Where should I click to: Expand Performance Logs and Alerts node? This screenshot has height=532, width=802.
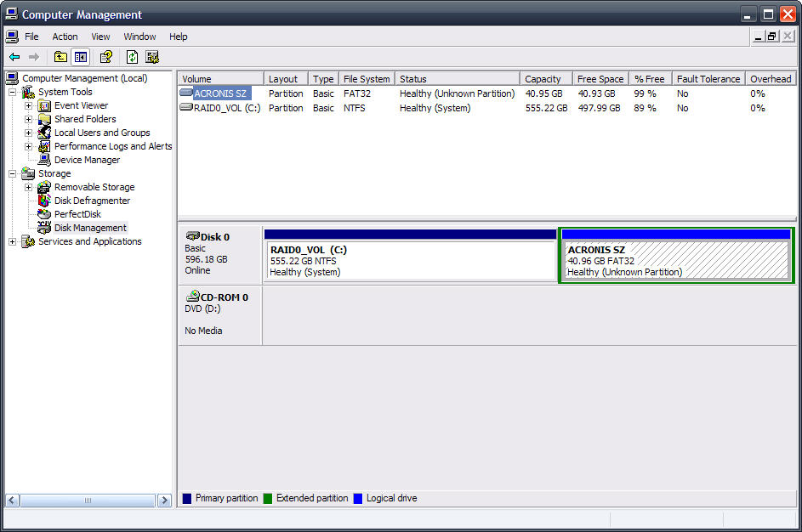point(29,147)
